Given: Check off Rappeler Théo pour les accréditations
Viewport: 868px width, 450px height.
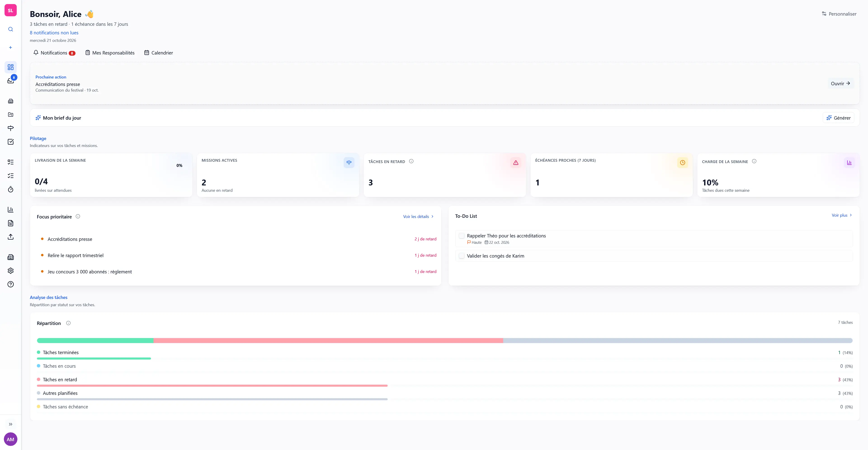Looking at the screenshot, I should [462, 236].
